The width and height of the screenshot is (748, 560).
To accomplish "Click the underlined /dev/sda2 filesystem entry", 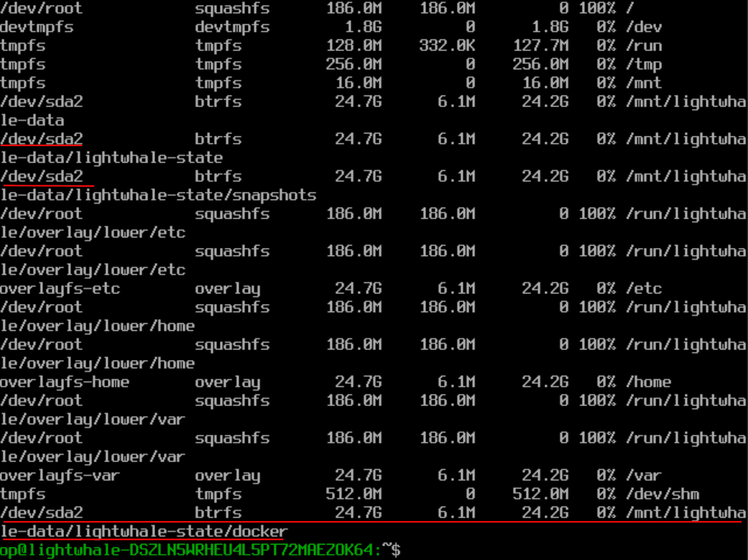I will pyautogui.click(x=41, y=139).
